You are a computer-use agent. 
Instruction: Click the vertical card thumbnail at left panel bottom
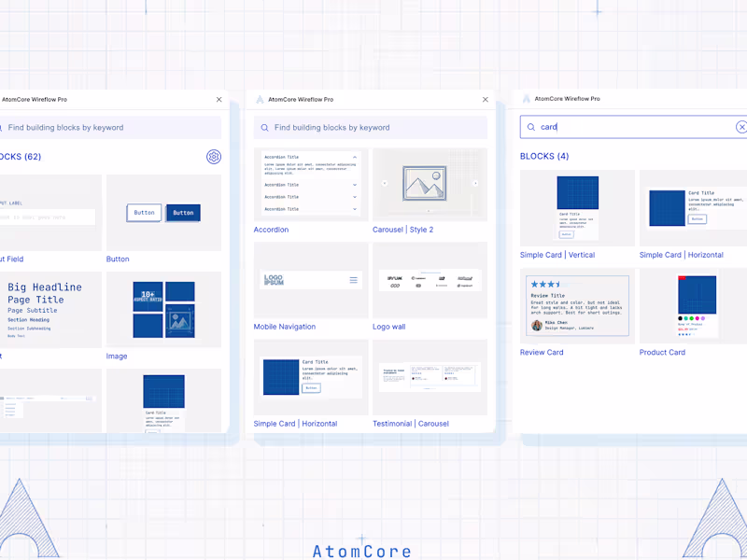pyautogui.click(x=164, y=401)
